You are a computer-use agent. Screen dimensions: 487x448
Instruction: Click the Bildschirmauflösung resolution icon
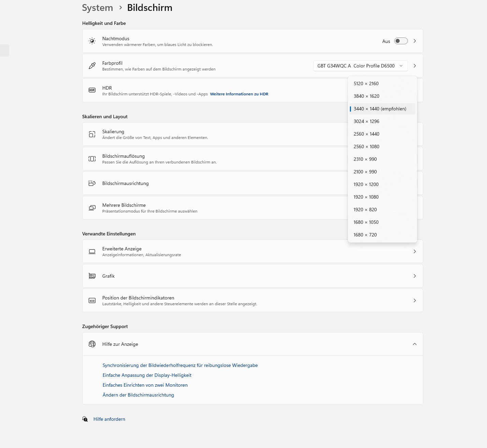[x=92, y=159]
